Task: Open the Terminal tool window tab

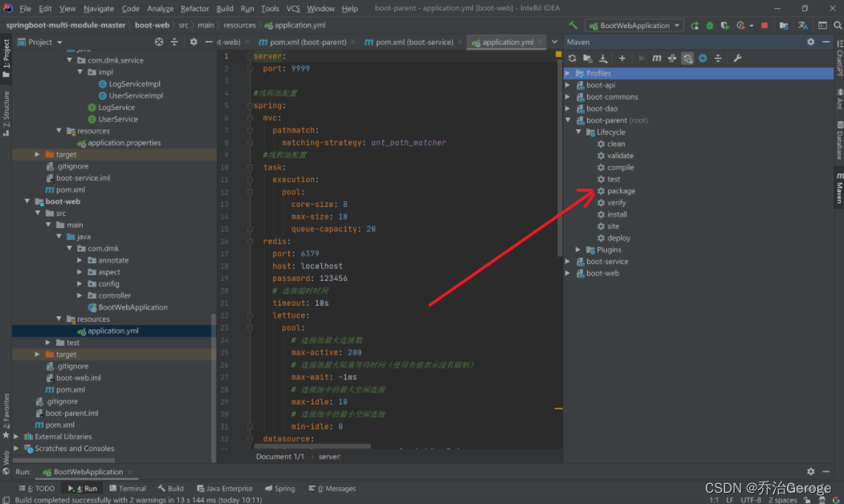Action: 128,489
